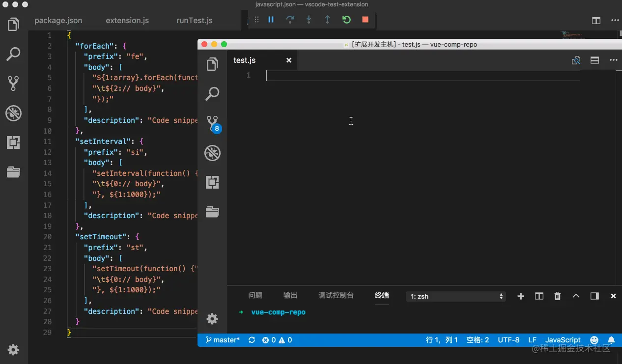Click debug Step Over
622x364 pixels.
pyautogui.click(x=290, y=20)
